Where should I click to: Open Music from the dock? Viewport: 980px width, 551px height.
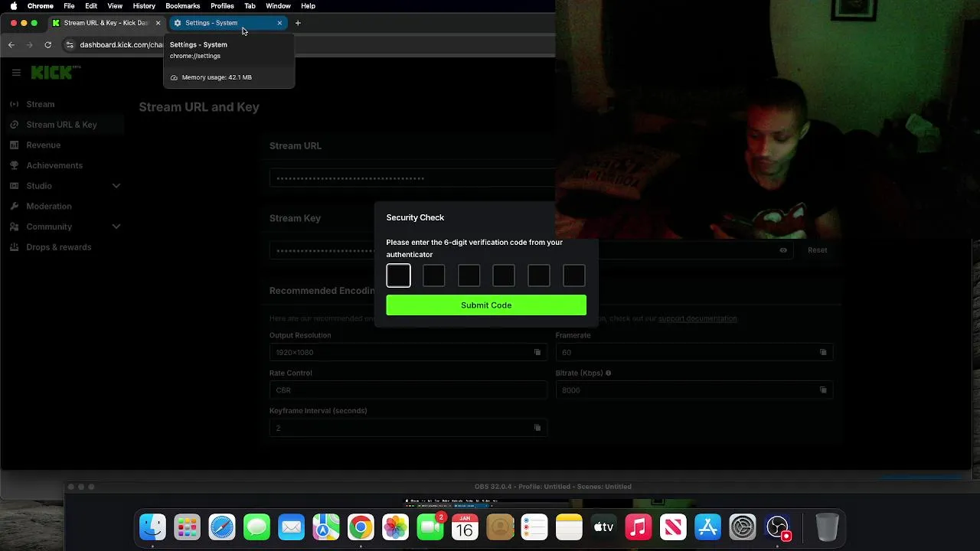[x=639, y=527]
